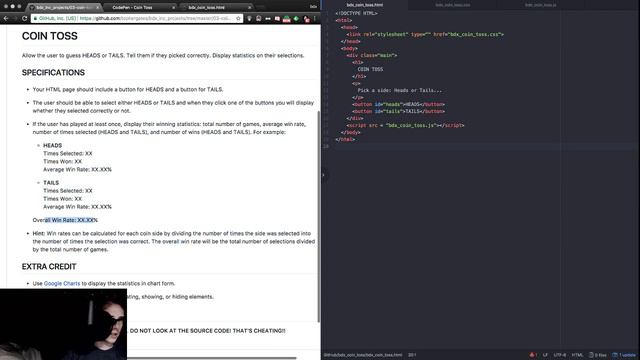640x360 pixels.
Task: Change the LF line ending setting
Action: (x=545, y=355)
